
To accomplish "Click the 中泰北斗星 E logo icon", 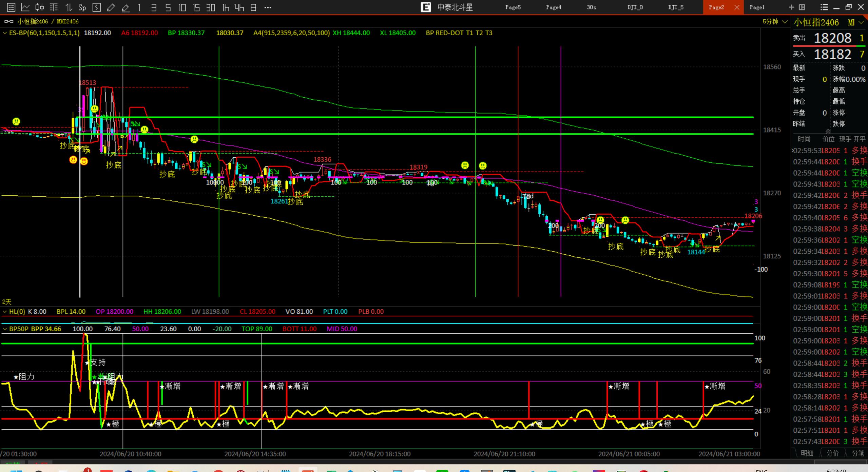I will (426, 7).
